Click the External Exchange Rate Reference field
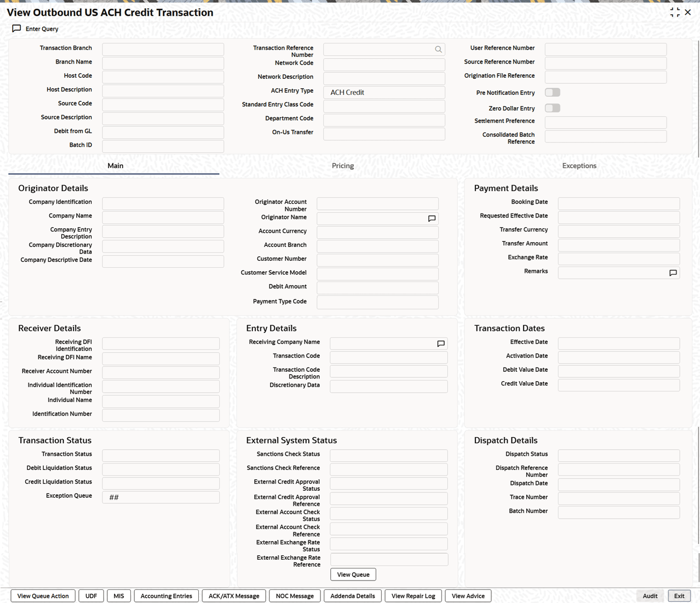Screen dimensions: 700x603 (389, 559)
